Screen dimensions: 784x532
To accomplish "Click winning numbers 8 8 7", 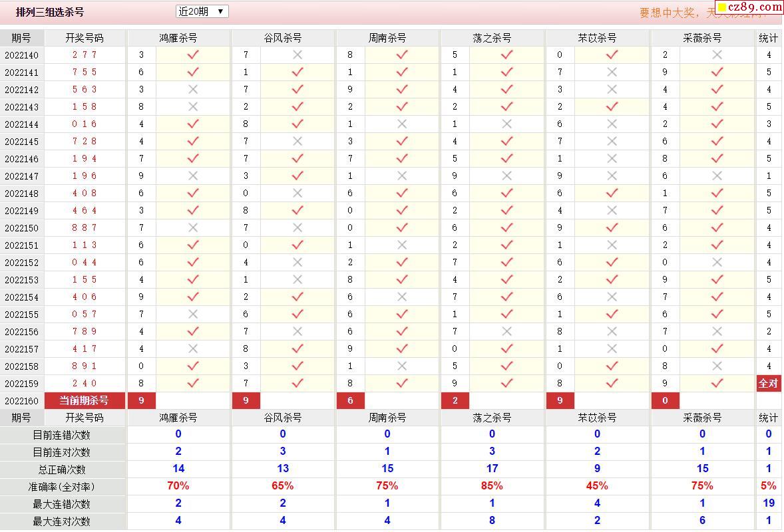I will (85, 228).
